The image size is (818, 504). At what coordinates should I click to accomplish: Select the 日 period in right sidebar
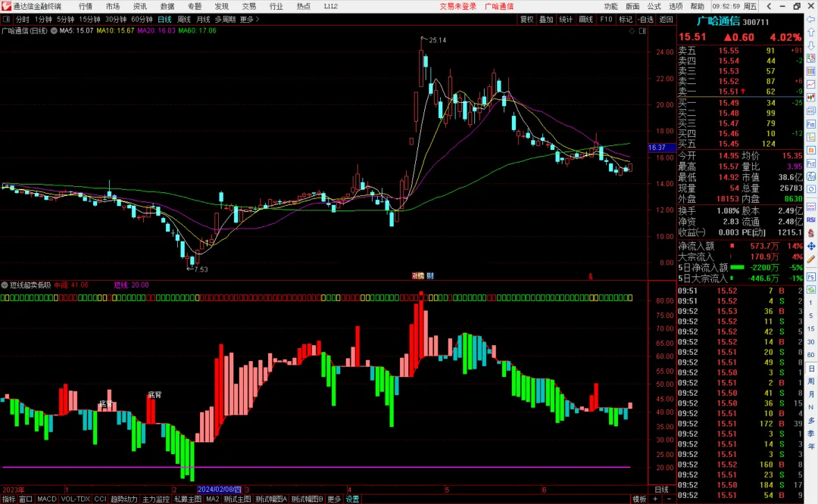pyautogui.click(x=811, y=369)
